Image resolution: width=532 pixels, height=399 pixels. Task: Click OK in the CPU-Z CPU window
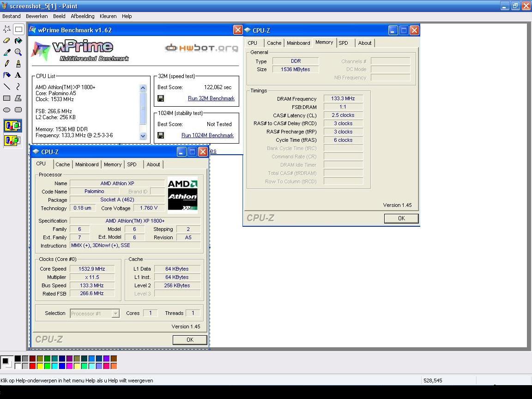pyautogui.click(x=190, y=339)
